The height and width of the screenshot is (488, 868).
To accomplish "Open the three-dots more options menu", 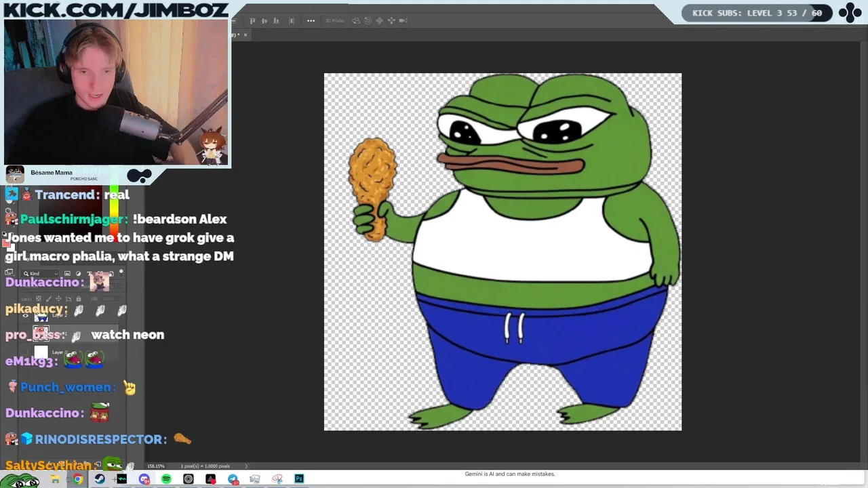I will [x=311, y=20].
